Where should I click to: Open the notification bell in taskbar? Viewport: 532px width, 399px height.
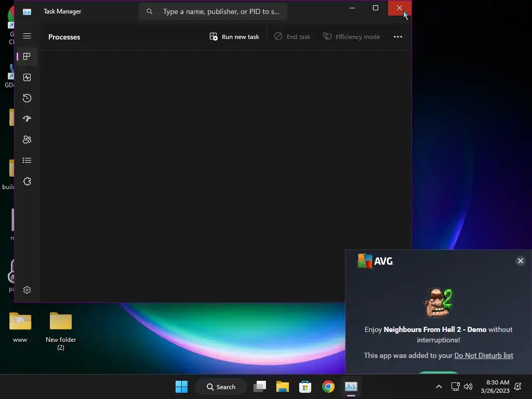pos(518,387)
